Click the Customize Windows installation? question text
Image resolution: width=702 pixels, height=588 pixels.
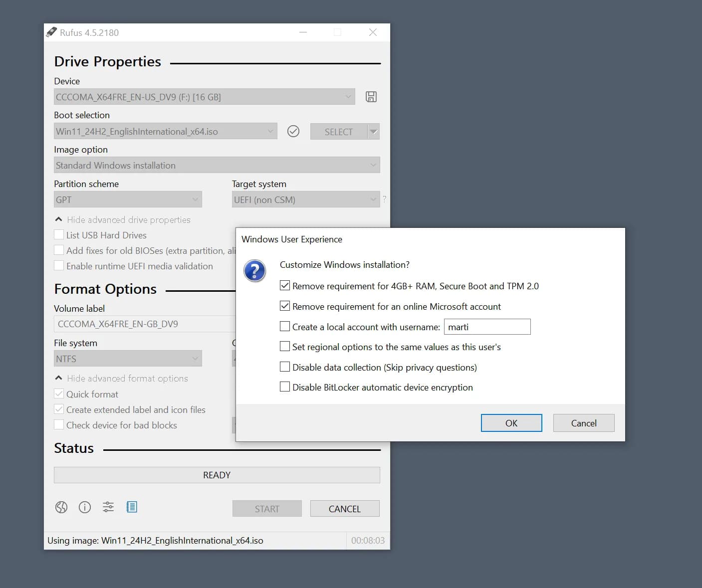tap(345, 265)
